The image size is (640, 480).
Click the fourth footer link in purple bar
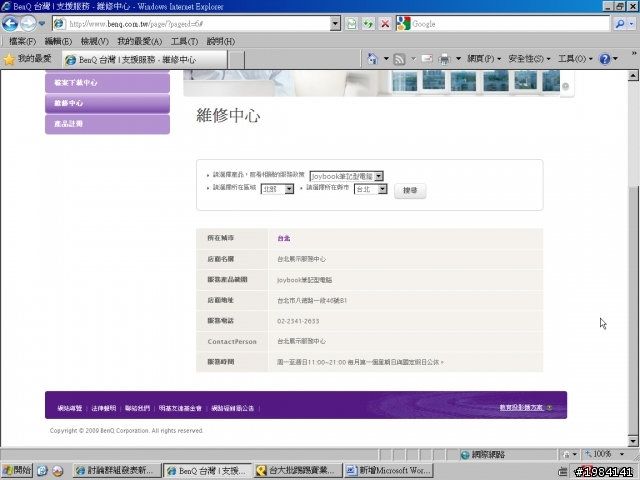(x=180, y=408)
